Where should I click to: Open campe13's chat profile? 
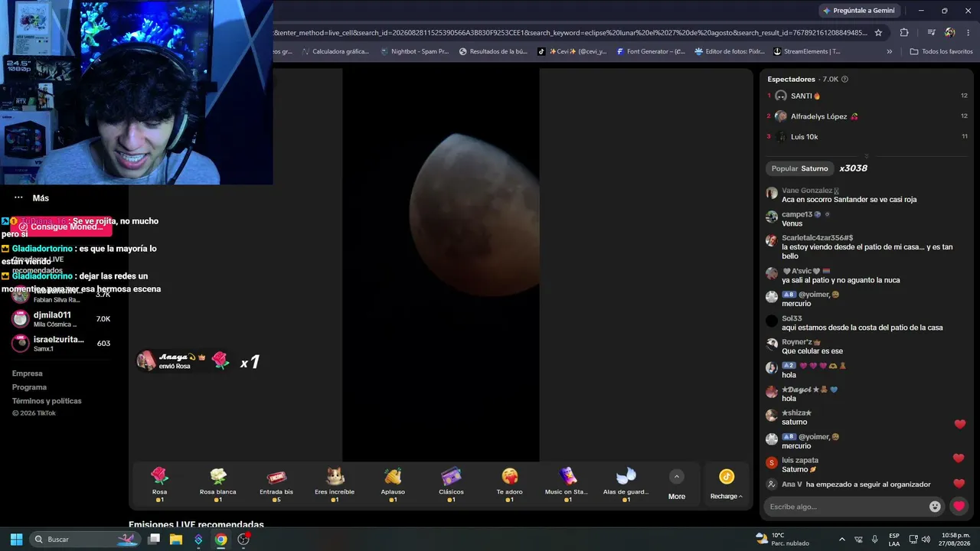(797, 214)
